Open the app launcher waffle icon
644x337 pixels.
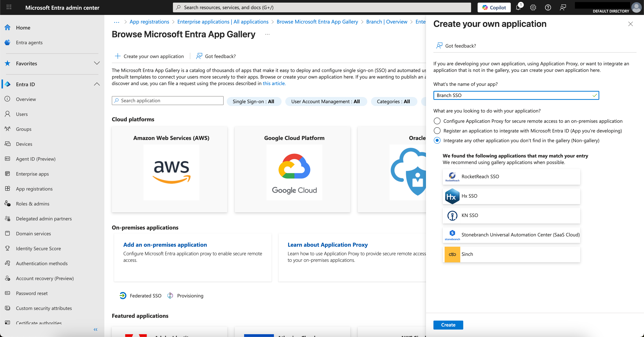[9, 7]
